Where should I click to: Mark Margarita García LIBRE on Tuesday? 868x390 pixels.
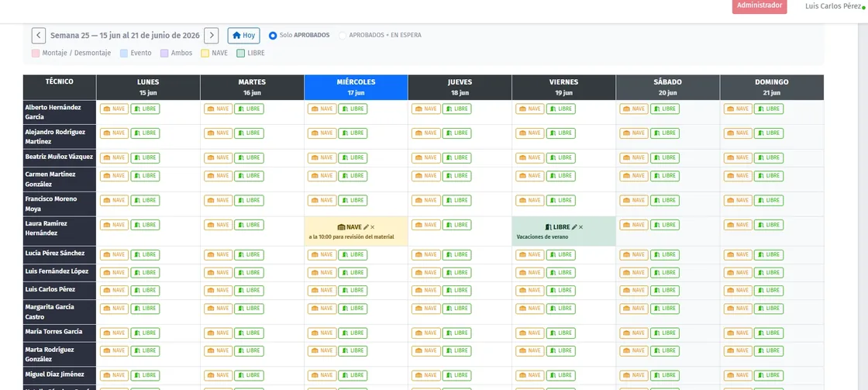click(249, 308)
